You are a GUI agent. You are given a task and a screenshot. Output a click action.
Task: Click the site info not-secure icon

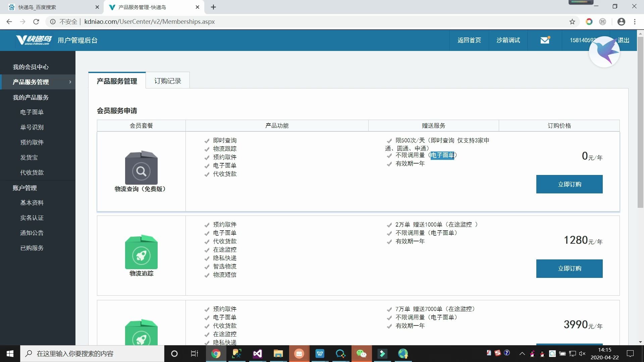coord(53,22)
